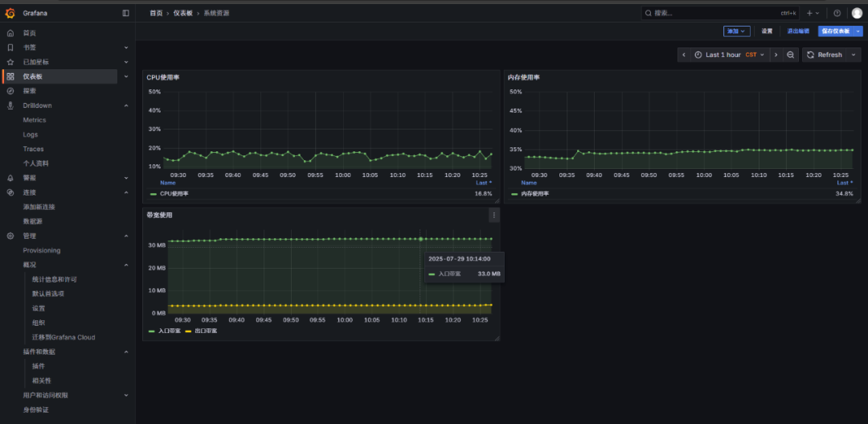Zoom out the time range
868x424 pixels.
(791, 55)
